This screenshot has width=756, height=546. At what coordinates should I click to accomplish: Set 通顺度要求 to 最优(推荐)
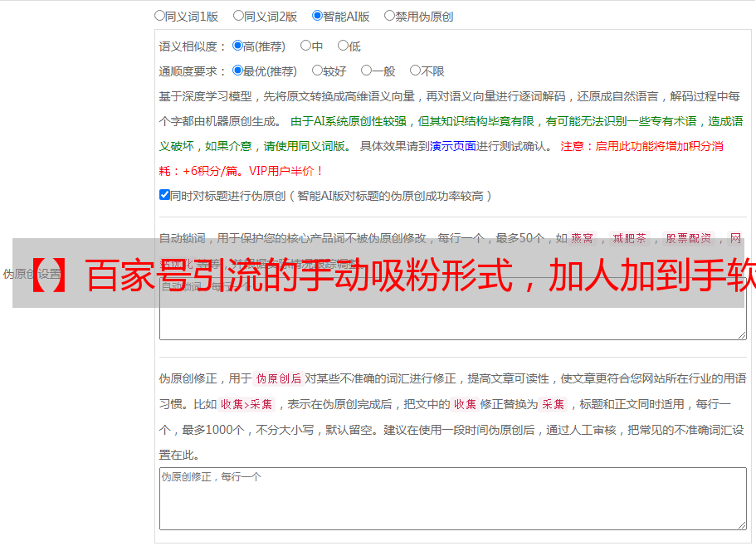(x=237, y=71)
